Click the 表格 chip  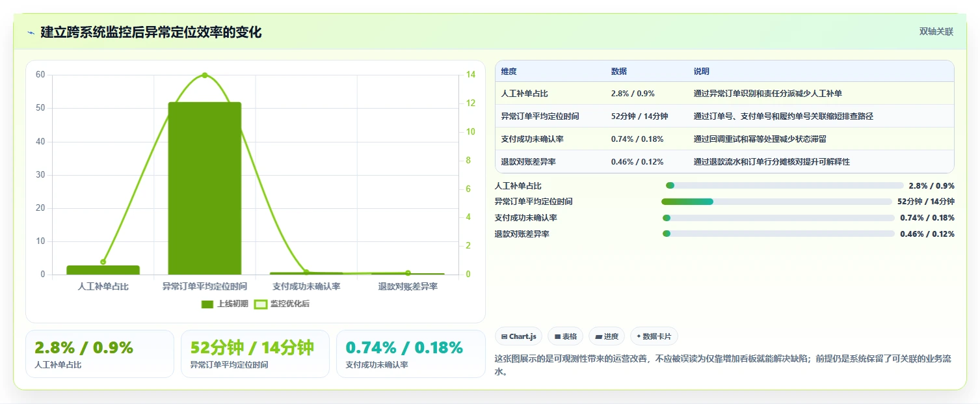coord(566,336)
